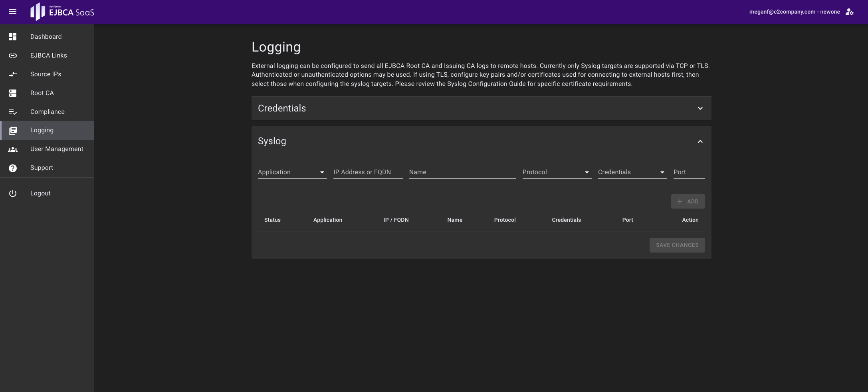Go to the Source IPs menu item
Image resolution: width=868 pixels, height=392 pixels.
[46, 74]
